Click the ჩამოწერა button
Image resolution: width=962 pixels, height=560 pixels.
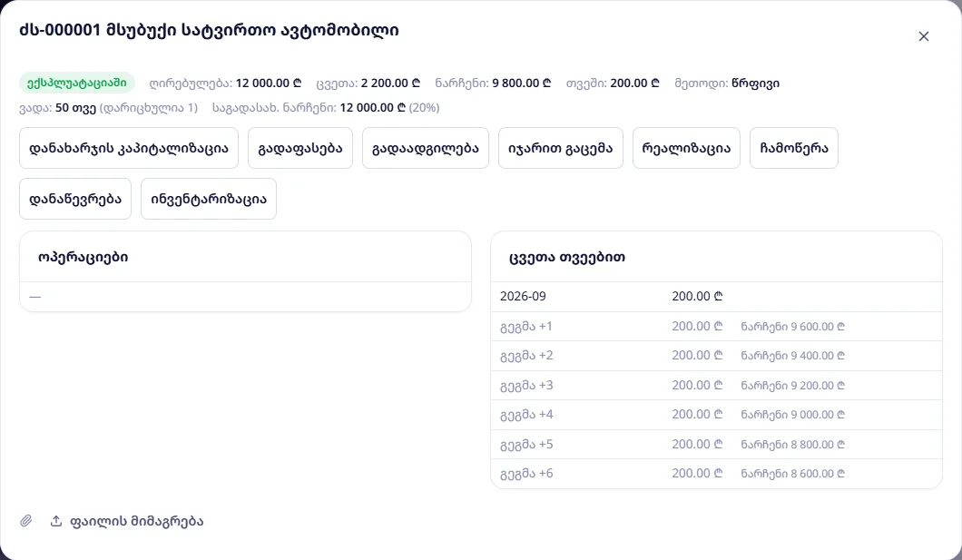794,148
